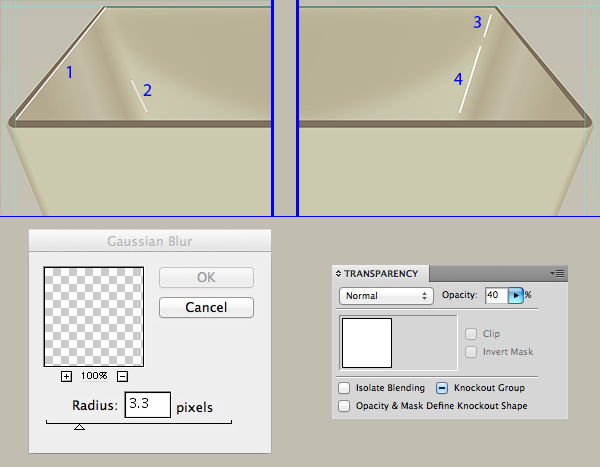Click the empty opacity mask area
The width and height of the screenshot is (600, 467).
(x=425, y=343)
